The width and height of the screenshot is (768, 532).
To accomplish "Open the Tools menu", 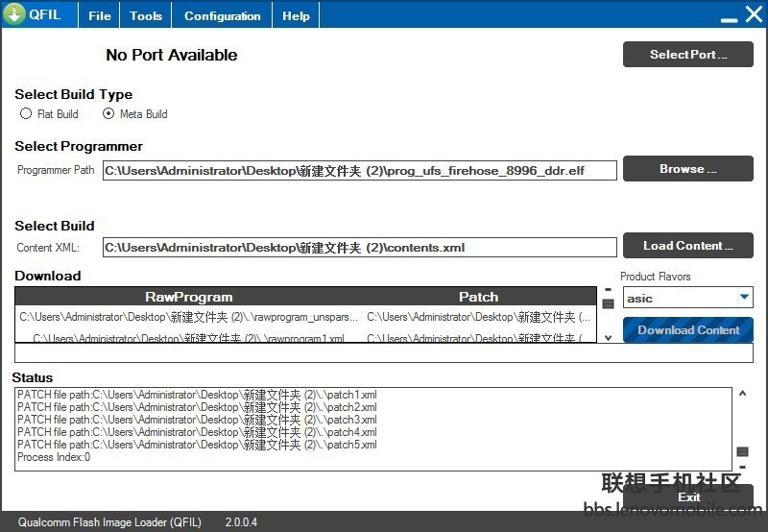I will [146, 15].
